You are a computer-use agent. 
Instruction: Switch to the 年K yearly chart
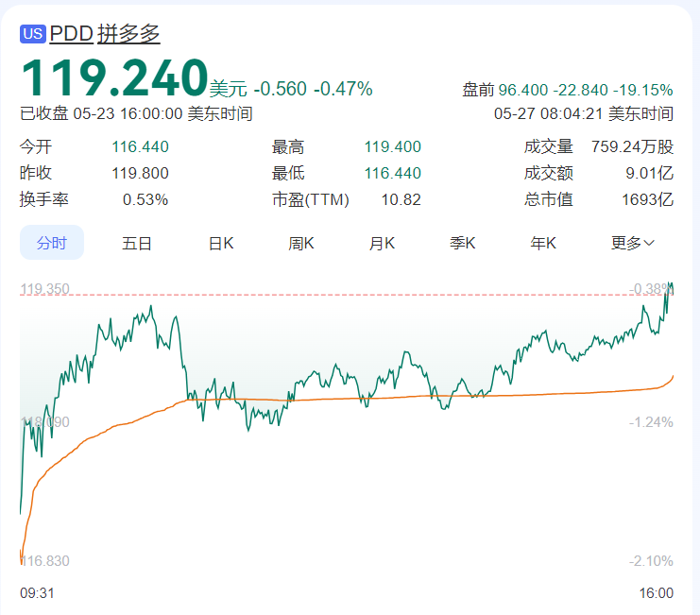(x=543, y=243)
